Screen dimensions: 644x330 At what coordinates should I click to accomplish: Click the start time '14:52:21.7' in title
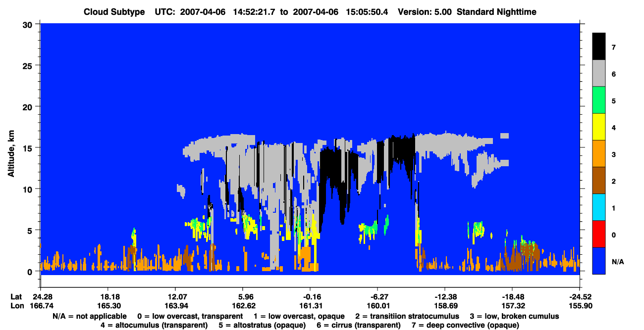point(254,12)
